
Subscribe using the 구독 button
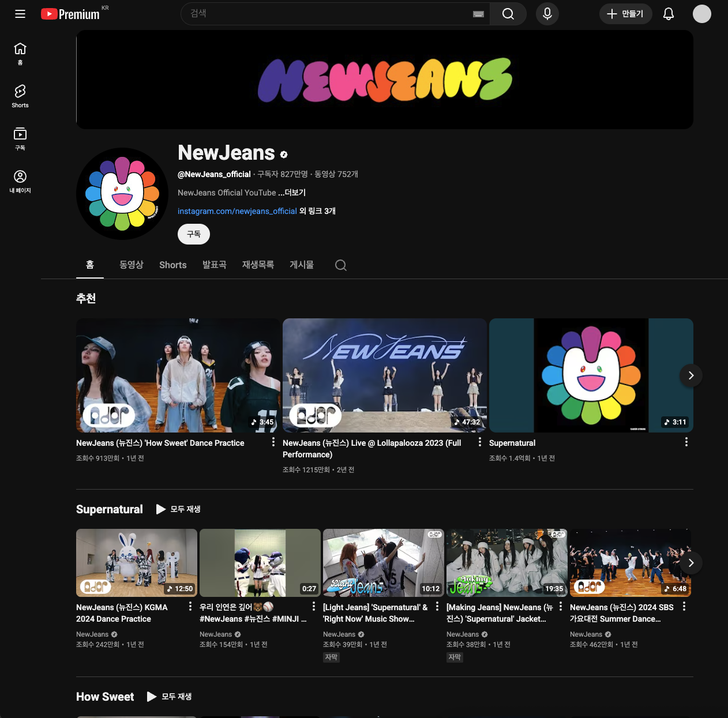(193, 234)
